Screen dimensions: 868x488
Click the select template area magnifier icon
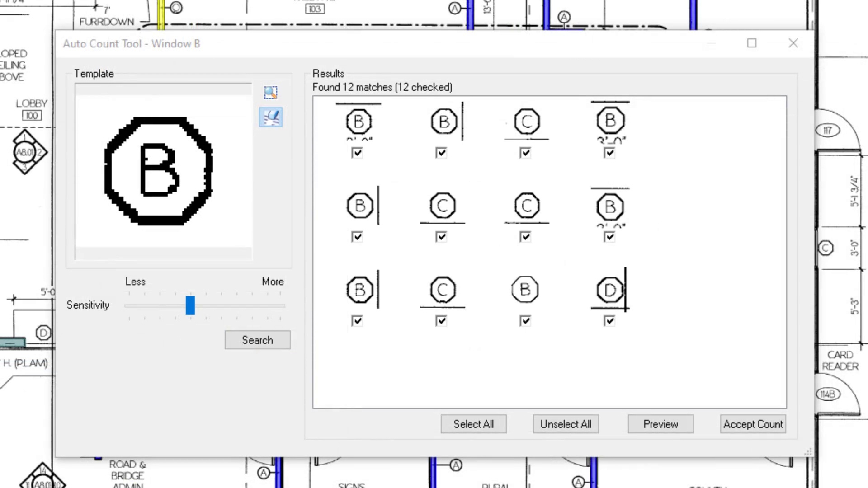[x=270, y=93]
